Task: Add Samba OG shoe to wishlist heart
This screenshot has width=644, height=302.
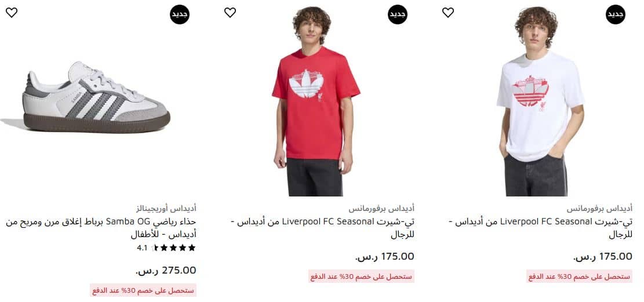Action: 12,13
